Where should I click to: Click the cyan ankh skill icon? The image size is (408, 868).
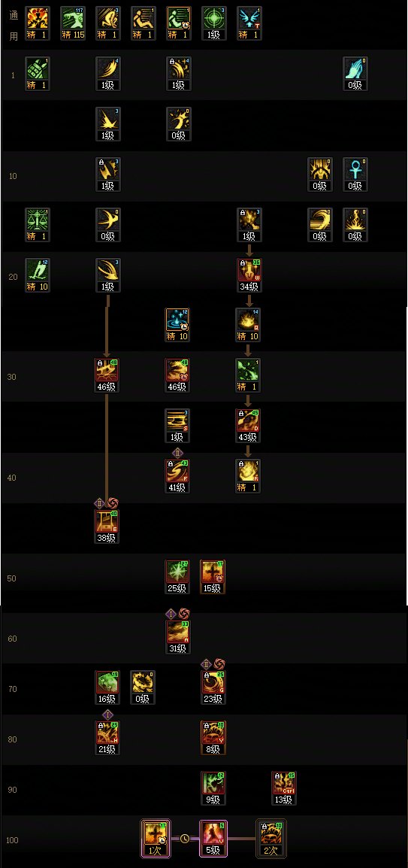tap(355, 175)
